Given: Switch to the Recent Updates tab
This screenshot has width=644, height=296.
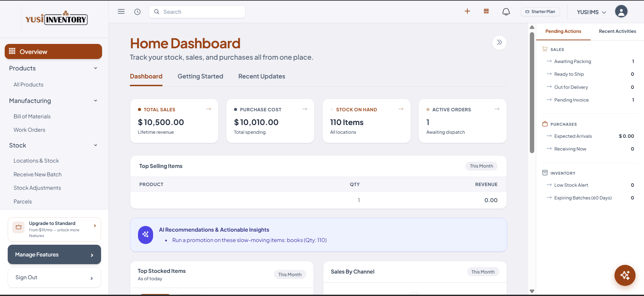Looking at the screenshot, I should [x=262, y=76].
